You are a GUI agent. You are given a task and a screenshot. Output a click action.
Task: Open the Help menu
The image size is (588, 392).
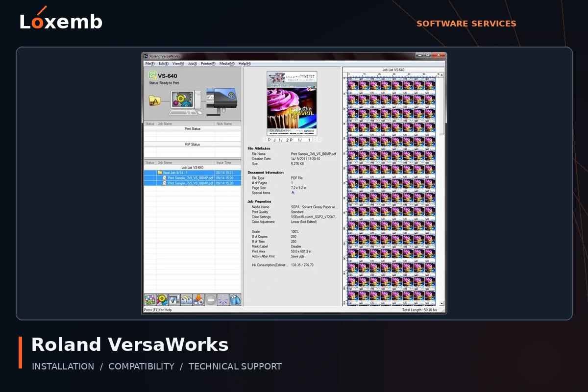pos(245,64)
